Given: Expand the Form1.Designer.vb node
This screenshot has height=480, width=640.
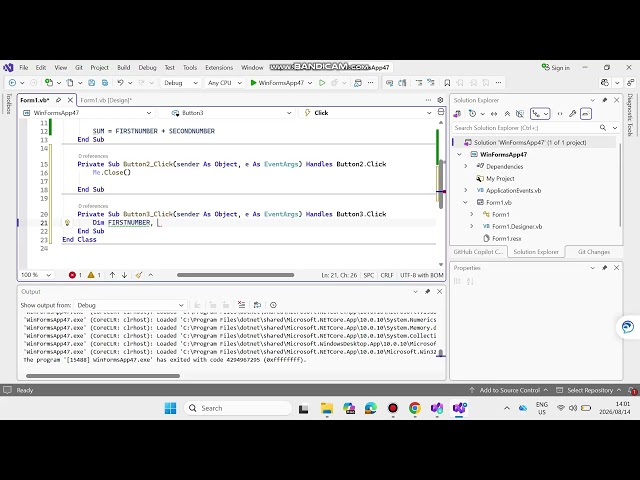Looking at the screenshot, I should coord(472,226).
